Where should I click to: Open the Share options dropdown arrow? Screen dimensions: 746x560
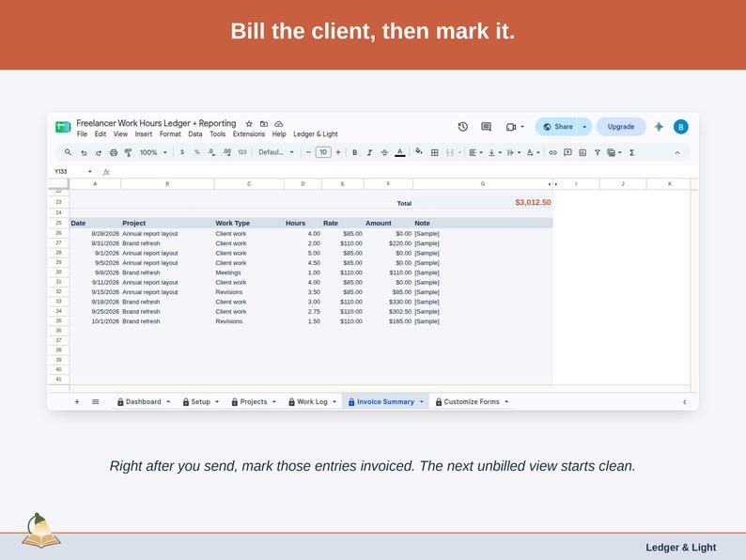point(584,127)
